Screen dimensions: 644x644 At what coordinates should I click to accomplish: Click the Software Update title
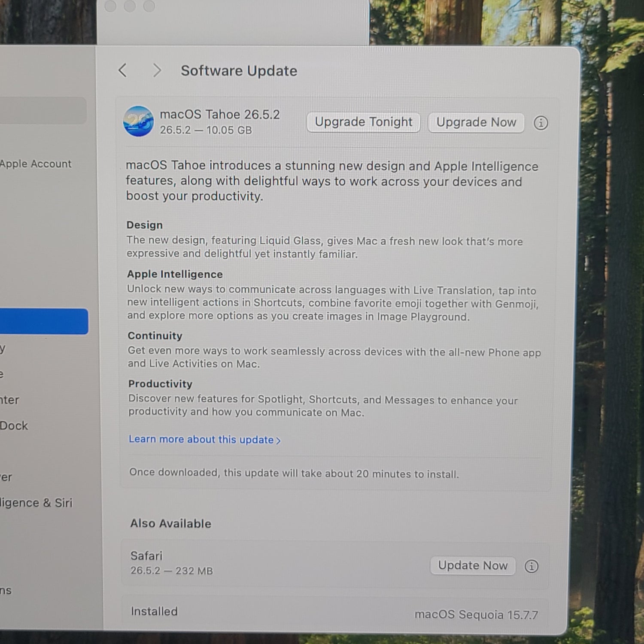pyautogui.click(x=239, y=71)
